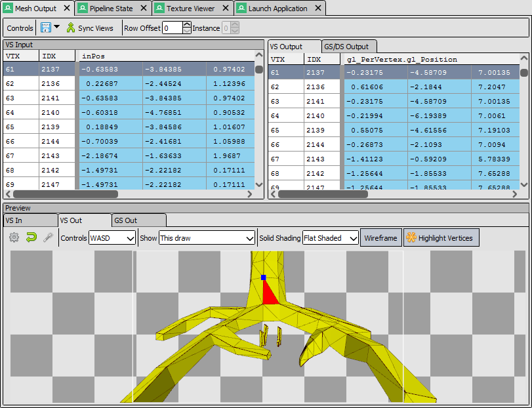Switch to Pipeline State tab
The height and width of the screenshot is (408, 532).
click(x=111, y=9)
